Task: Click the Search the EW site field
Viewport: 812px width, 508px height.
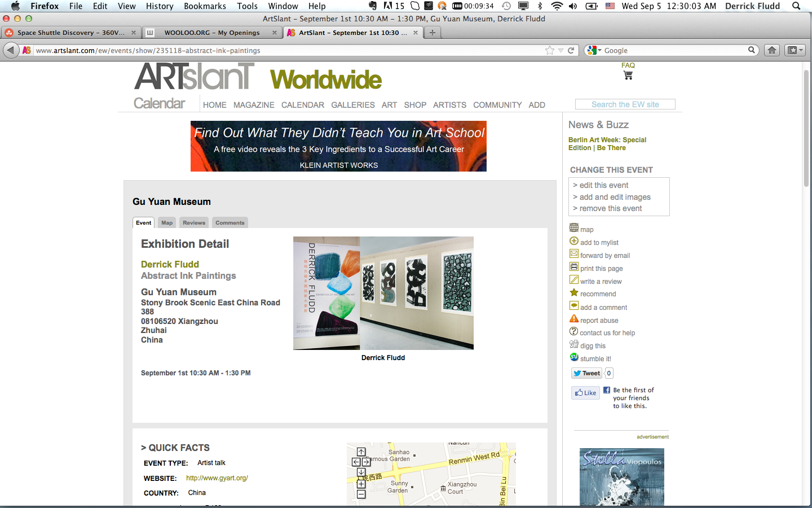Action: [625, 104]
